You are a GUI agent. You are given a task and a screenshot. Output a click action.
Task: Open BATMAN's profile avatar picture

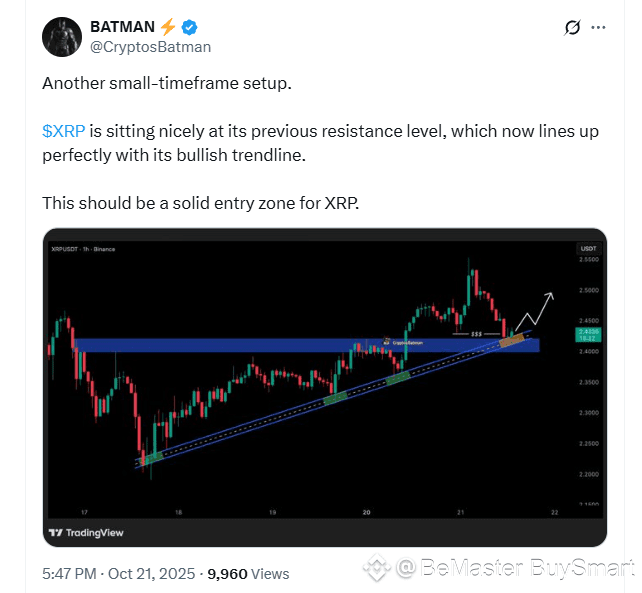click(x=62, y=36)
